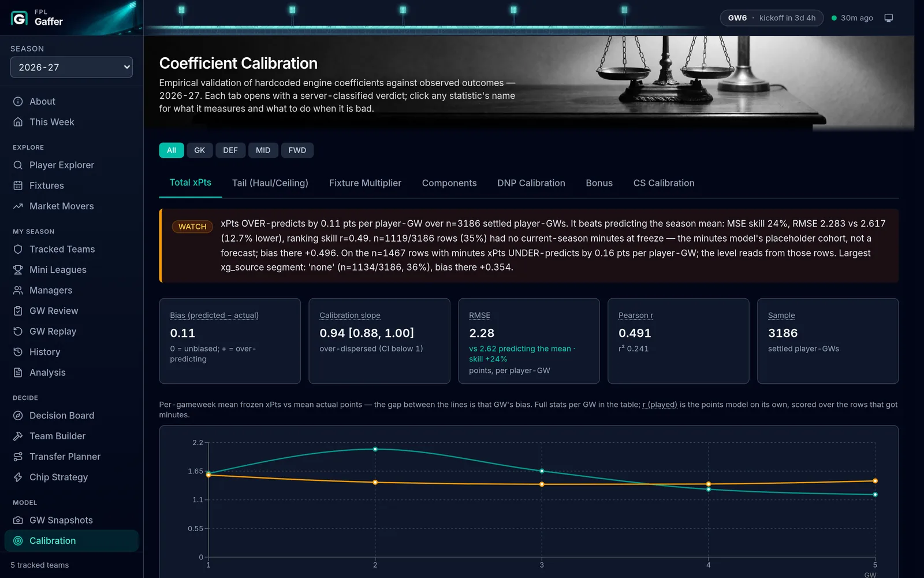Filter by MID position
The width and height of the screenshot is (924, 578).
(x=263, y=150)
